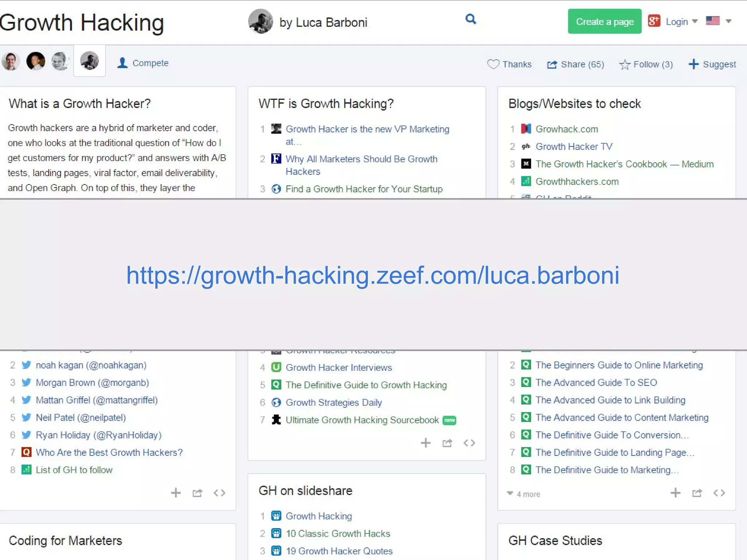
Task: Select the second contributor avatar
Action: click(36, 61)
